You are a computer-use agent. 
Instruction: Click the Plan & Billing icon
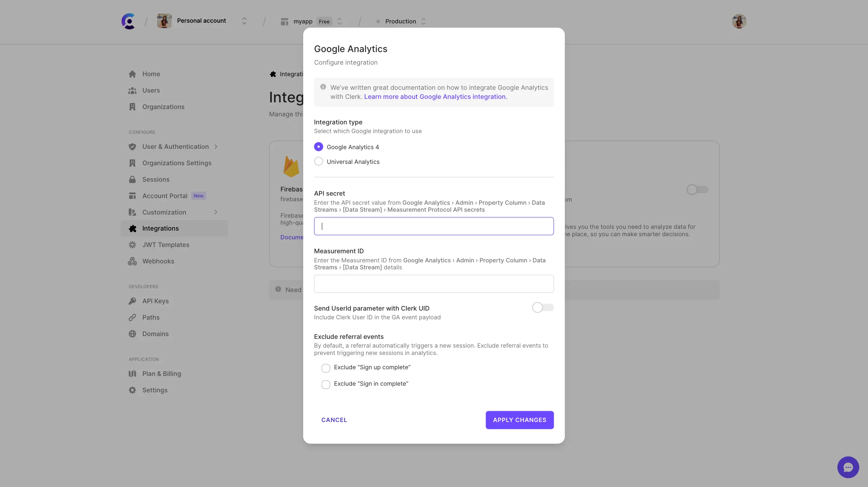[132, 374]
